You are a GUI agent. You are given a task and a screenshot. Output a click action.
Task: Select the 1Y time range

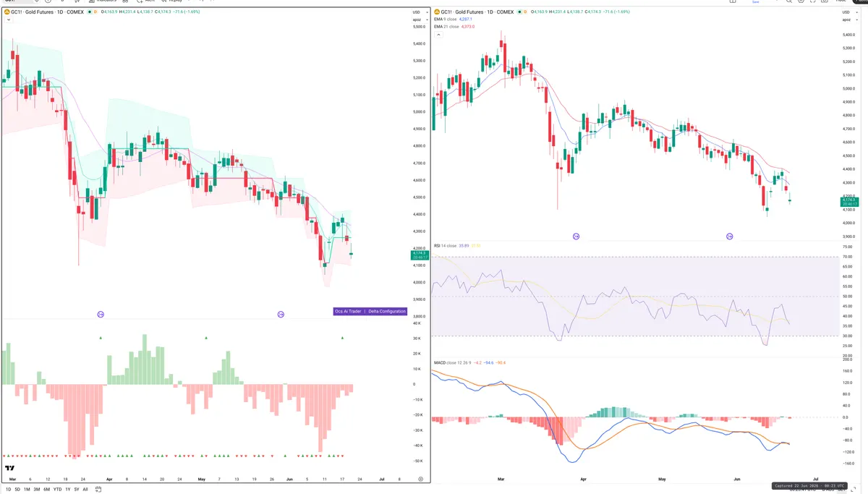tap(67, 489)
